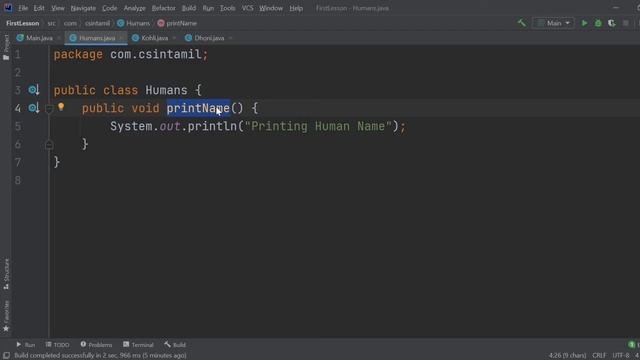Open the Problems tool window
Image resolution: width=640 pixels, height=360 pixels.
[x=96, y=345]
